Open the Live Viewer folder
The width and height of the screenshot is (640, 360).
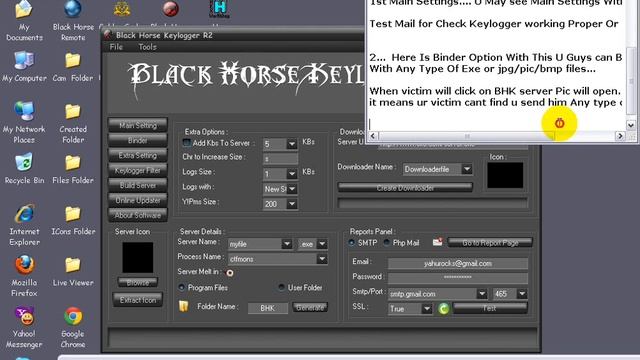pyautogui.click(x=73, y=271)
